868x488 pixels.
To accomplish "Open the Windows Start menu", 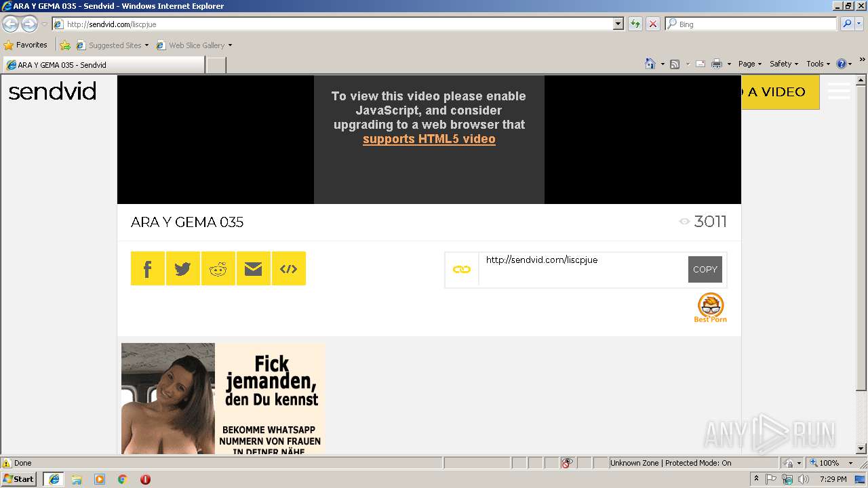I will [19, 479].
